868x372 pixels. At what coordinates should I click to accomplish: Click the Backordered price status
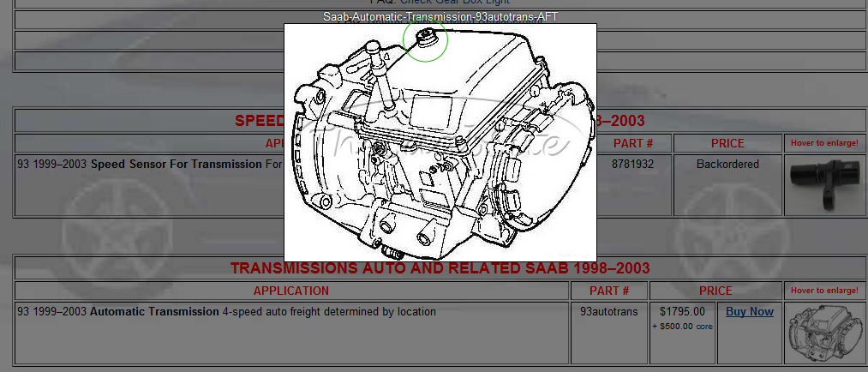(727, 165)
